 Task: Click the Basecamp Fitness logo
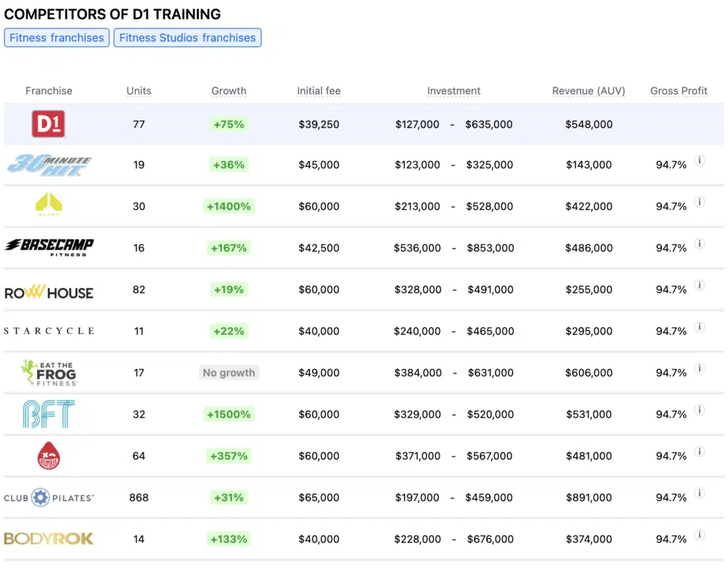[48, 247]
